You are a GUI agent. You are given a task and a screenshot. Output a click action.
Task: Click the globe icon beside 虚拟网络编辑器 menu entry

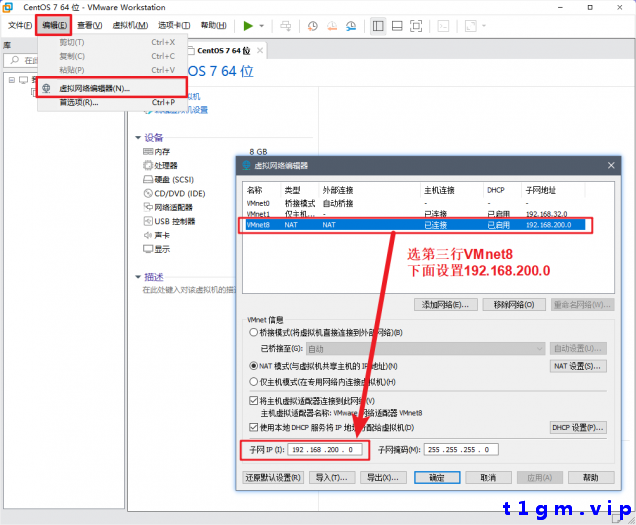pyautogui.click(x=47, y=88)
